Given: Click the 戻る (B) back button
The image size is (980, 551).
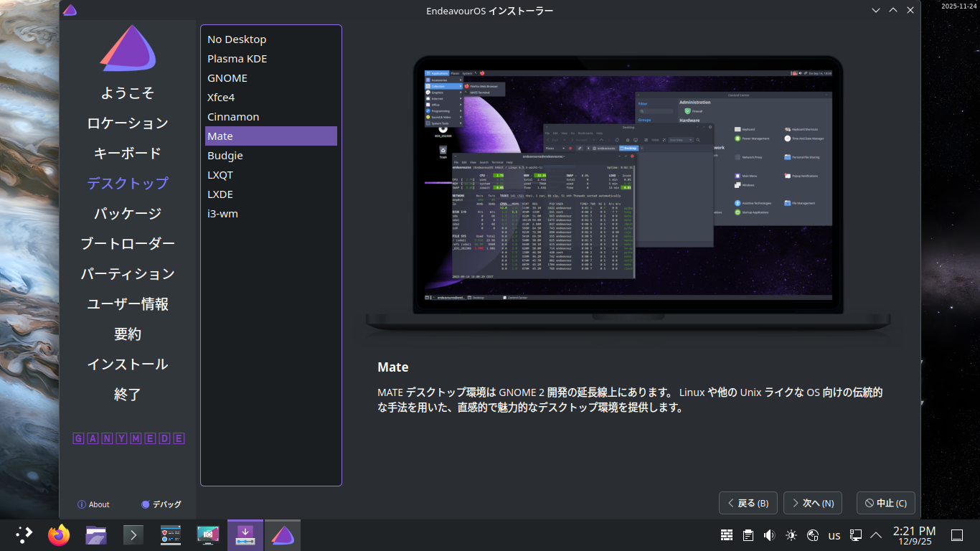Looking at the screenshot, I should (x=748, y=503).
